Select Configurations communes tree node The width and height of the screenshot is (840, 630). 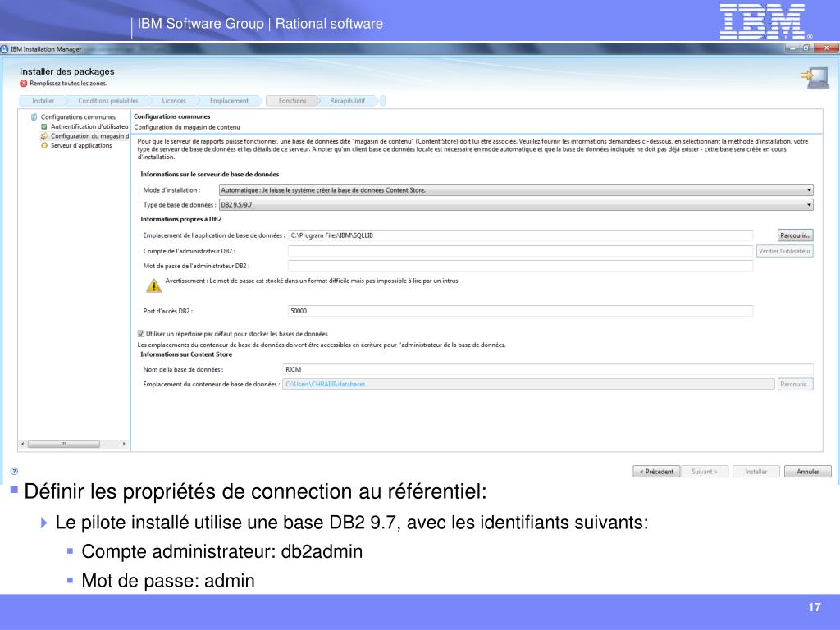tap(78, 116)
